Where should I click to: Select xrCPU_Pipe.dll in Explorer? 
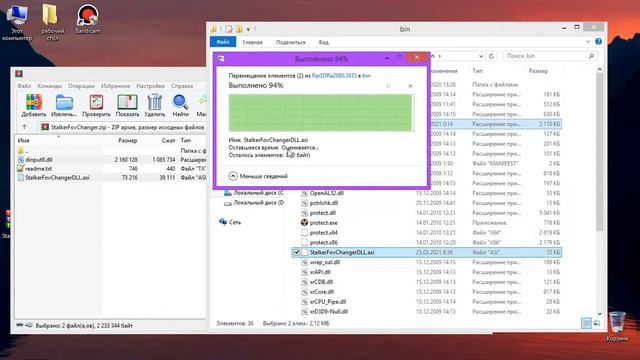tap(328, 302)
